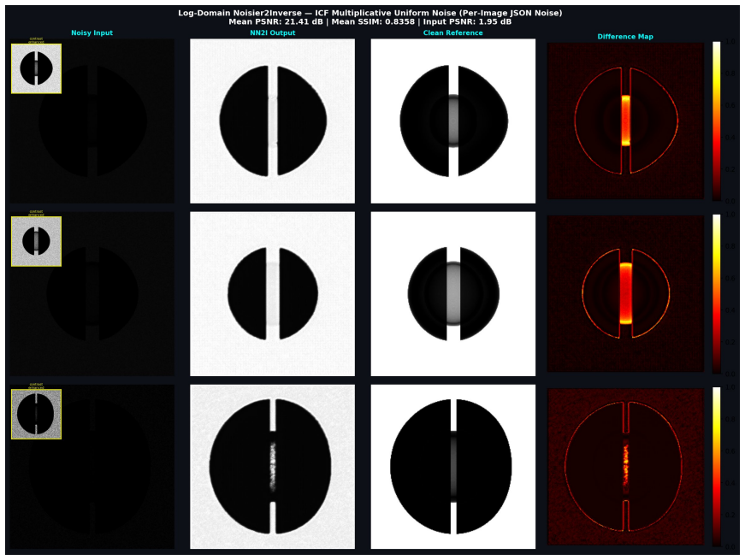745x560 pixels.
Task: Click the first row difference map colorbar
Action: [x=716, y=121]
